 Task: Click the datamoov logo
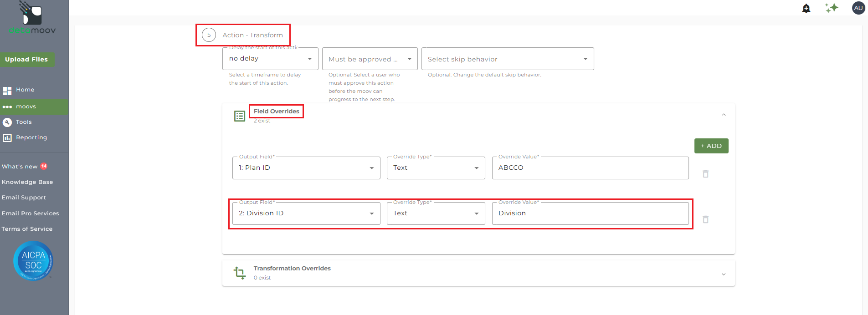point(32,18)
